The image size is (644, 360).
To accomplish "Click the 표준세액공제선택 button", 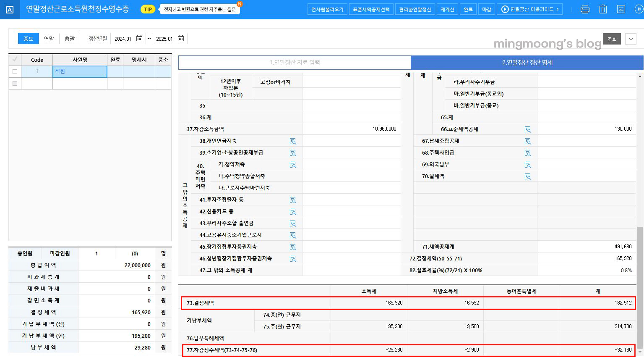I will click(x=371, y=9).
